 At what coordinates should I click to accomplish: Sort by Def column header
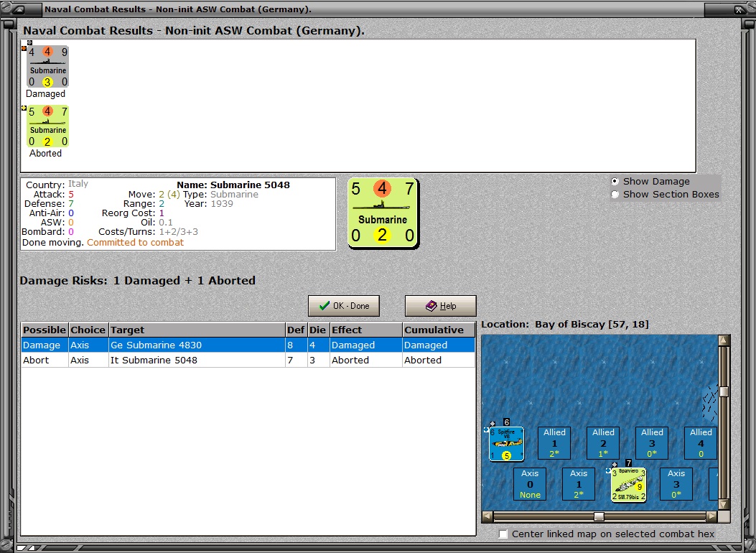tap(296, 330)
